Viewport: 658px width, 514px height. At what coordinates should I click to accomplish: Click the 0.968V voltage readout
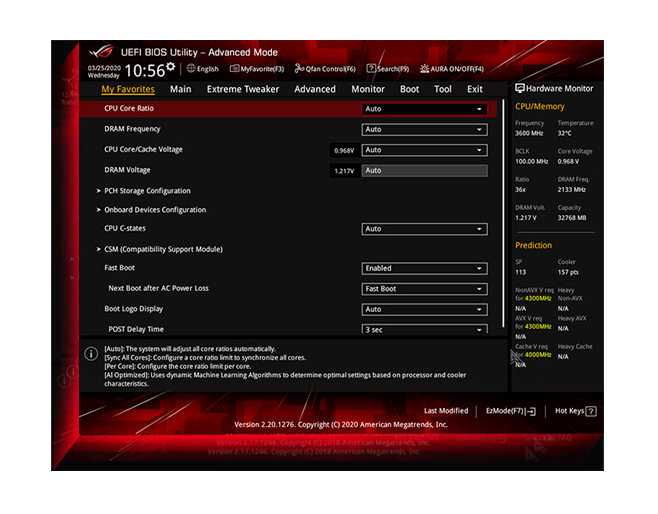tap(344, 151)
